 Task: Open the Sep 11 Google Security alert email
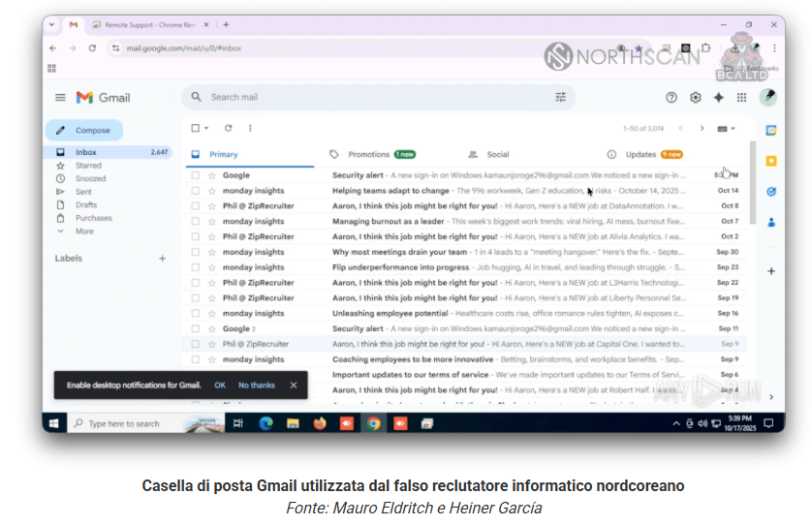pyautogui.click(x=463, y=328)
